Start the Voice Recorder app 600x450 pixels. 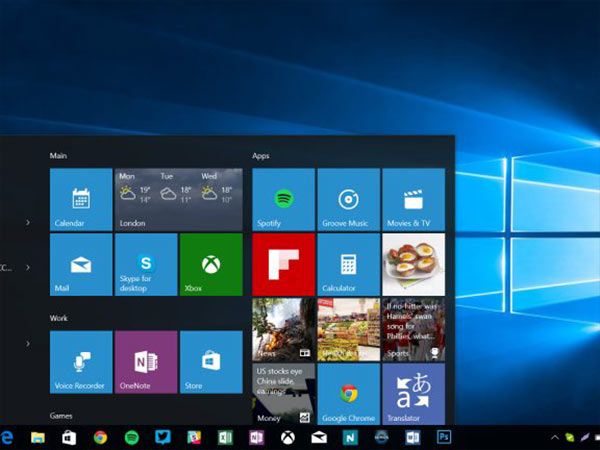click(x=80, y=361)
